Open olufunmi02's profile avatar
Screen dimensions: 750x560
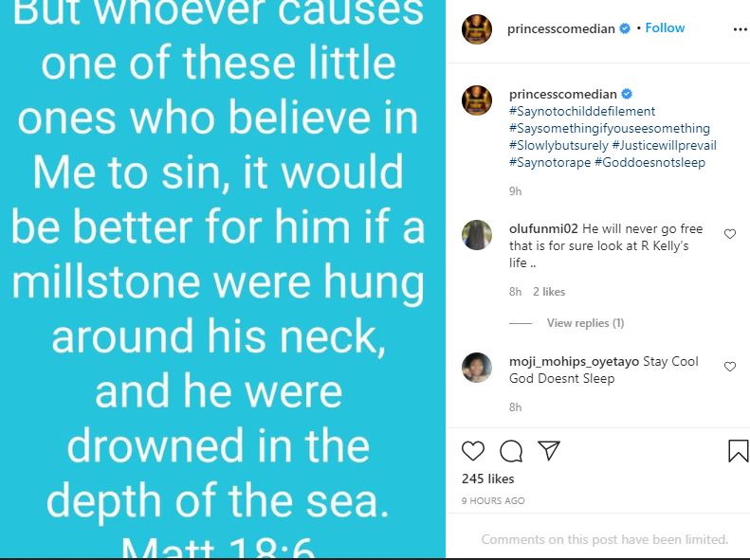click(476, 234)
